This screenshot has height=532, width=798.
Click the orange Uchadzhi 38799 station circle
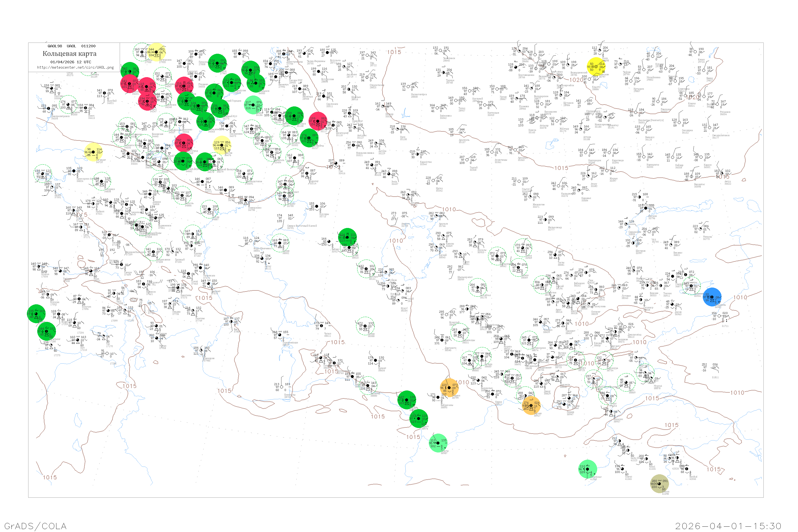pyautogui.click(x=449, y=388)
